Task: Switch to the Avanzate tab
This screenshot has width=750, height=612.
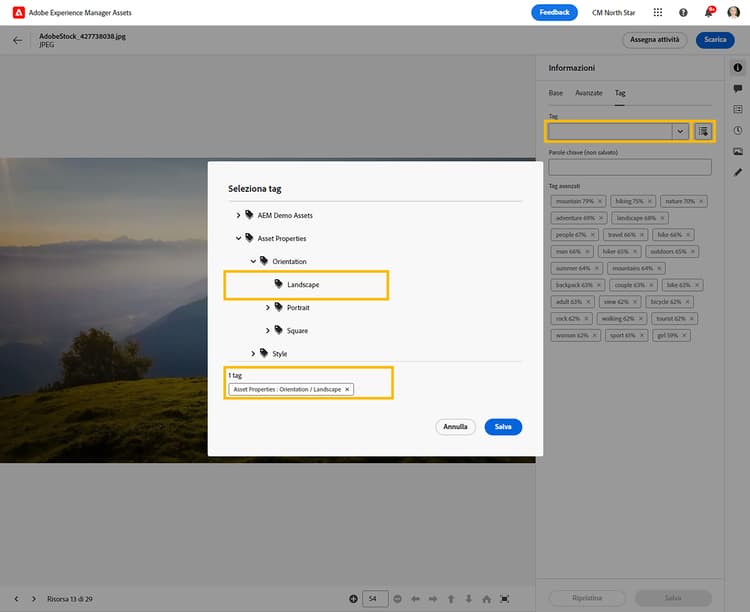Action: point(589,93)
